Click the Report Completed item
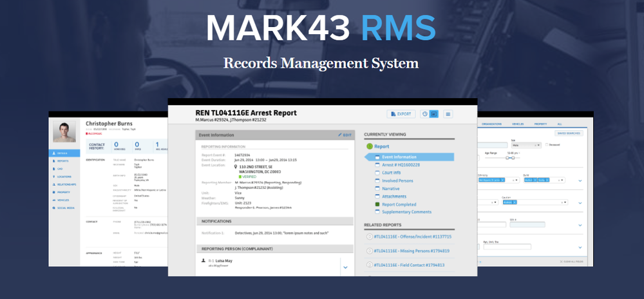Viewport: 644px width, 299px height. tap(399, 204)
